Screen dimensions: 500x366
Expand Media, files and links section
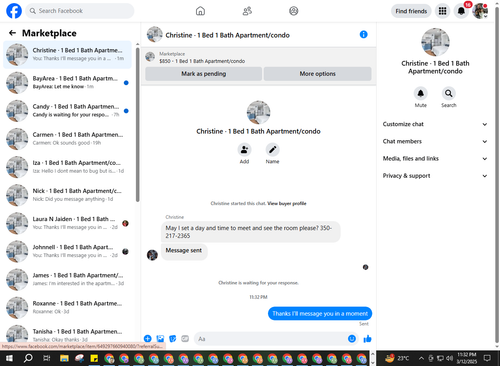coord(435,159)
